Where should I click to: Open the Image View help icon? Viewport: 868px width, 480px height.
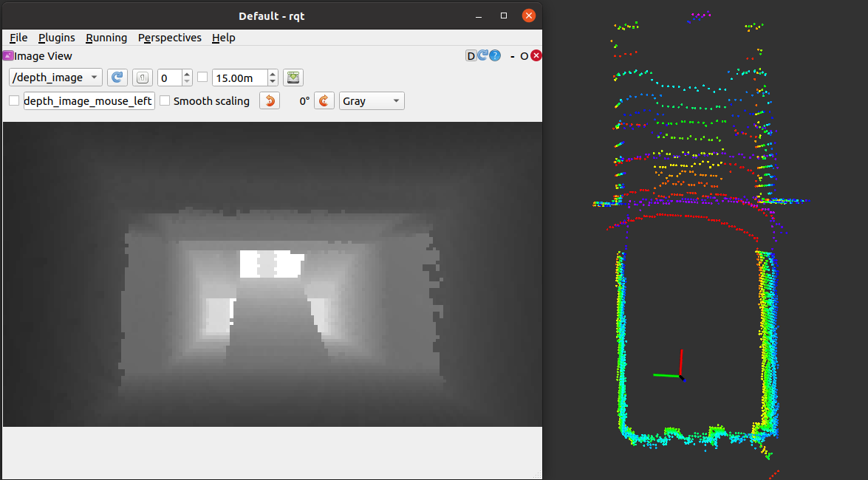[495, 56]
